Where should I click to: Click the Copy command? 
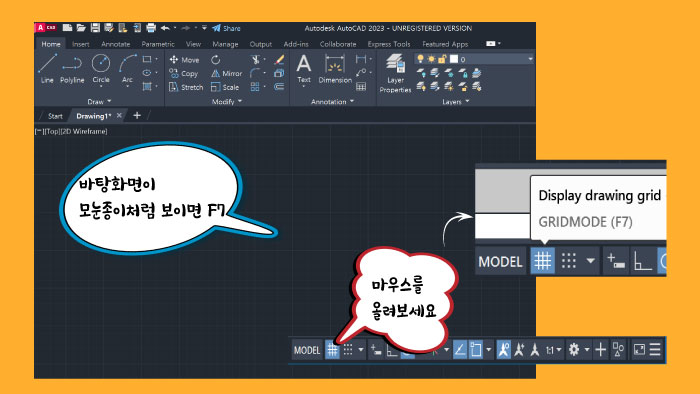[x=183, y=73]
